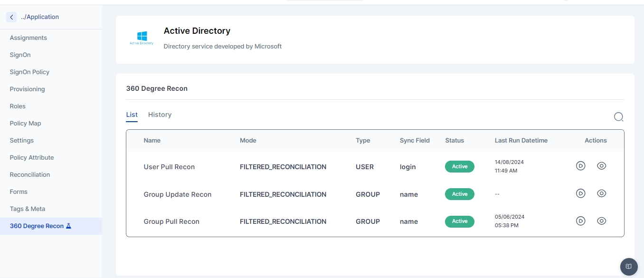Image resolution: width=644 pixels, height=278 pixels.
Task: Go to SignOn Policy section
Action: point(29,72)
